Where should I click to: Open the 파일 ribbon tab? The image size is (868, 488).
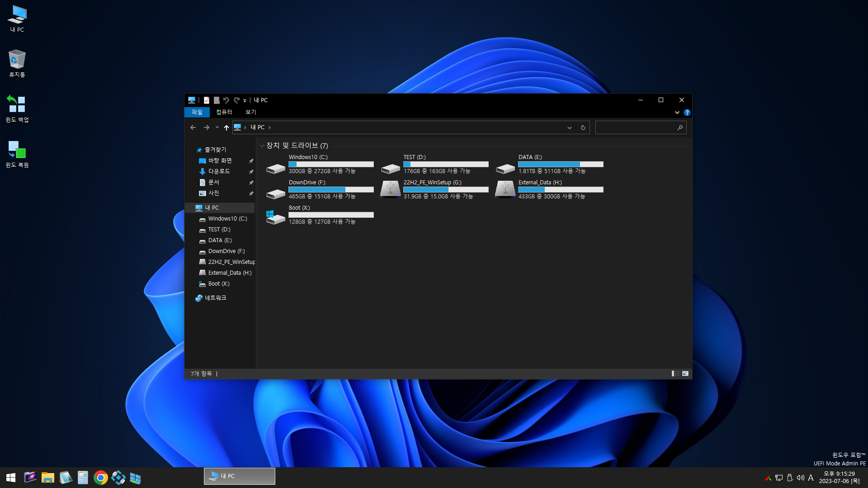coord(197,112)
